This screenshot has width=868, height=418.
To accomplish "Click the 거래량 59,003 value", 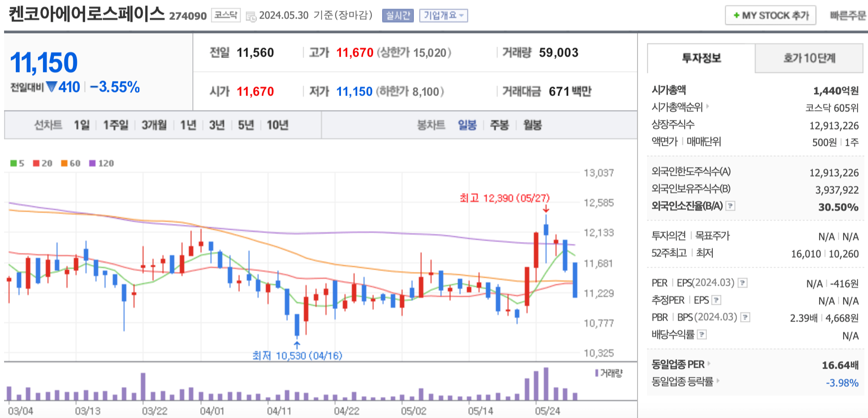I will [559, 53].
